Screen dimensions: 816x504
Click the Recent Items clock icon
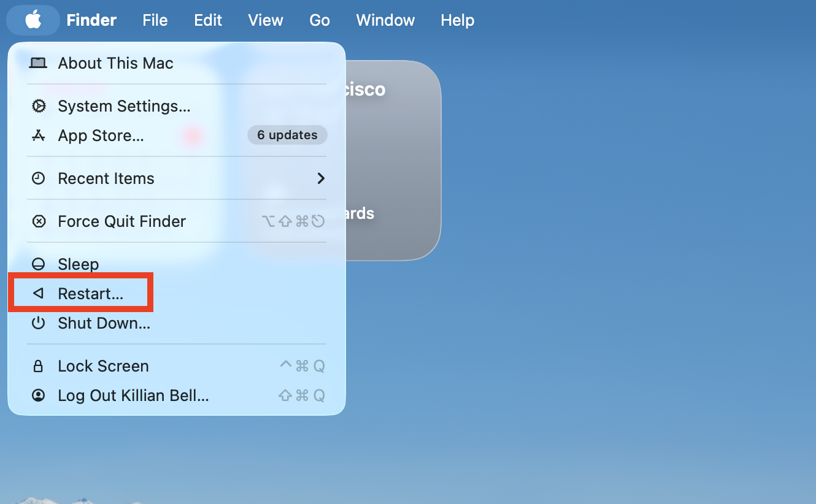(38, 178)
